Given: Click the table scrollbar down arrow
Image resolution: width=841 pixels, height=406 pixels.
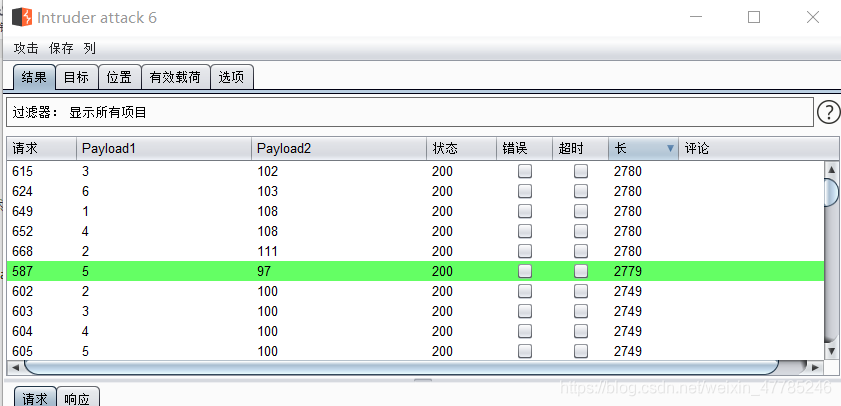Looking at the screenshot, I should (832, 351).
